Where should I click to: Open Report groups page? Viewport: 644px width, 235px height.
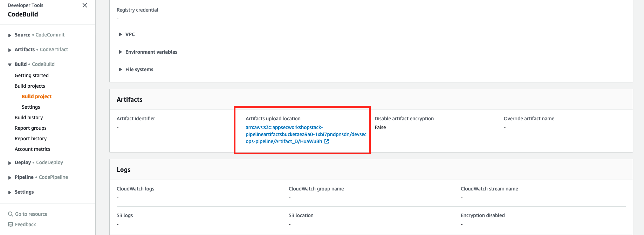30,128
